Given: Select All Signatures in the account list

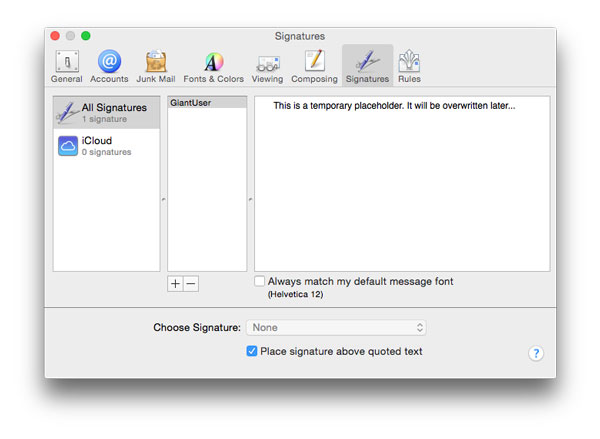Looking at the screenshot, I should point(106,112).
